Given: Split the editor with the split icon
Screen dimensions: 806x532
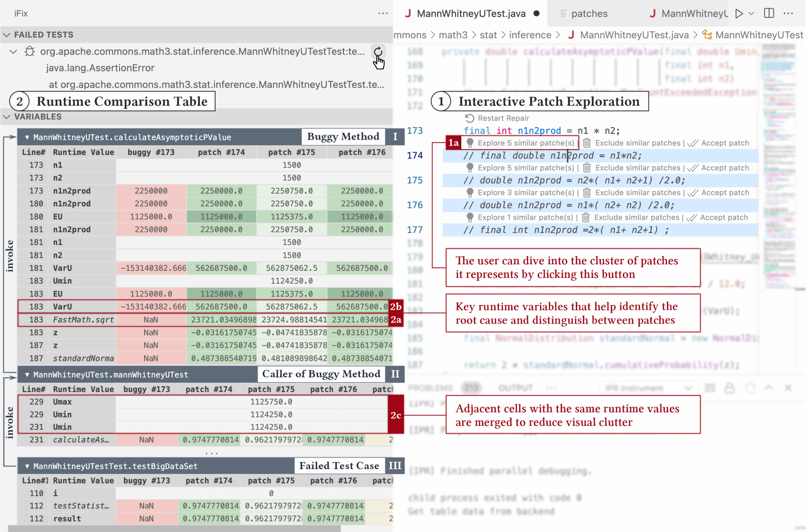Looking at the screenshot, I should (769, 13).
